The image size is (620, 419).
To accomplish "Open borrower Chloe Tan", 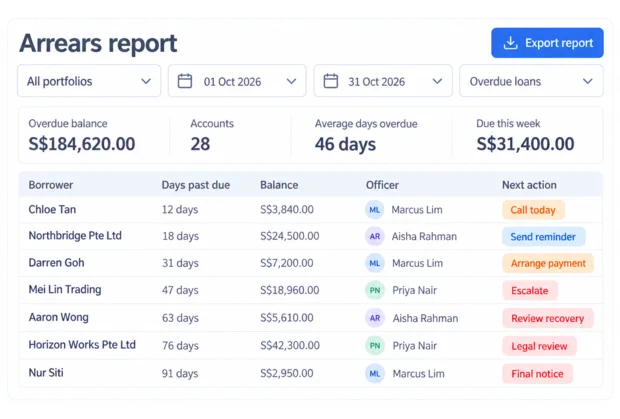I will coord(52,210).
